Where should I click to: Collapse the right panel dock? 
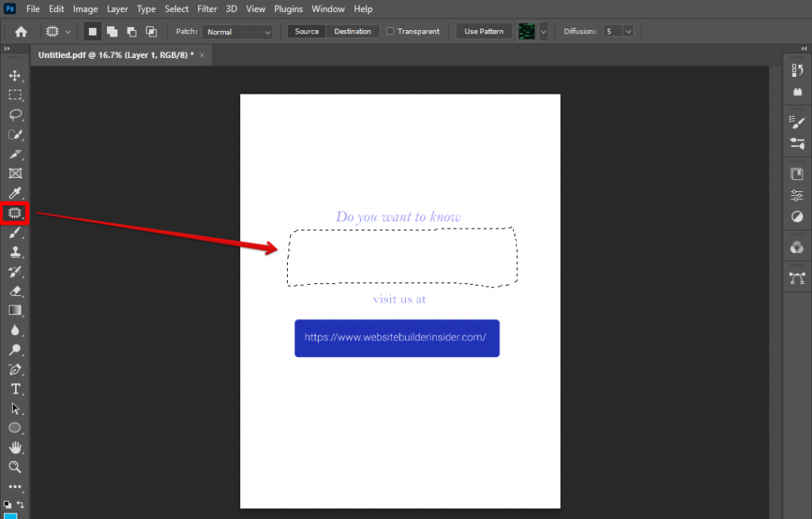coord(803,49)
